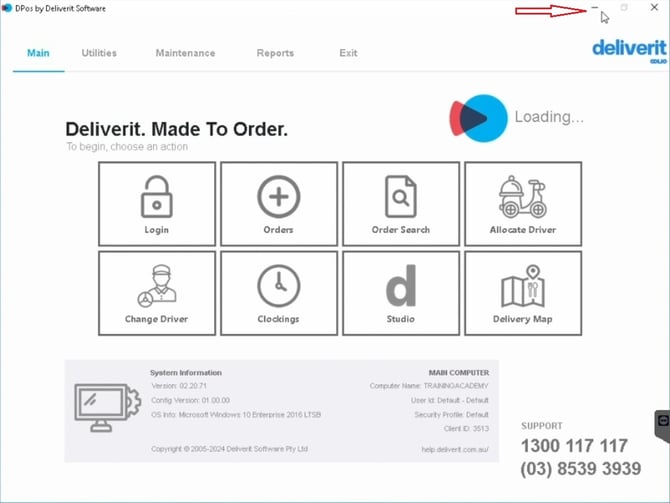Screen dimensions: 670x503
Task: Open Clockings clock icon
Action: coord(279,286)
